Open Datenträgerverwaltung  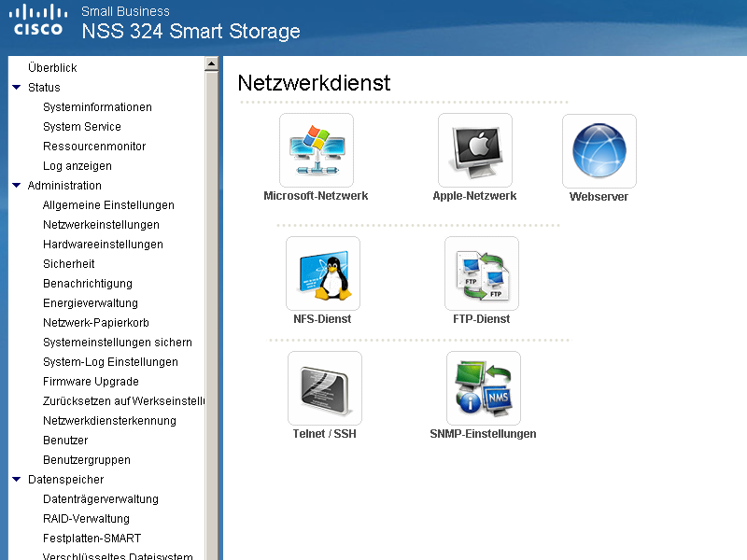101,499
